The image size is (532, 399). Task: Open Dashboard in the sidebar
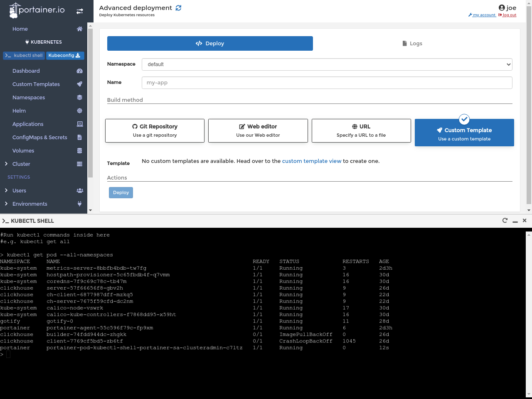coord(26,71)
